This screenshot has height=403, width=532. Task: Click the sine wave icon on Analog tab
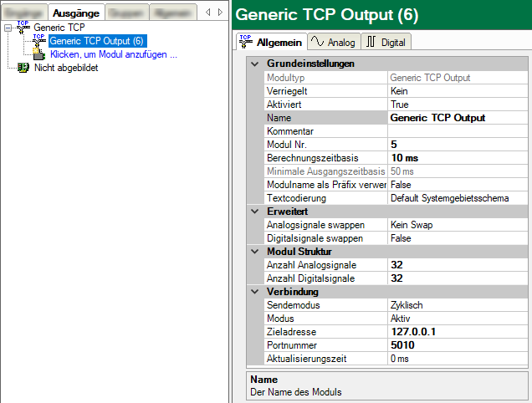click(317, 41)
